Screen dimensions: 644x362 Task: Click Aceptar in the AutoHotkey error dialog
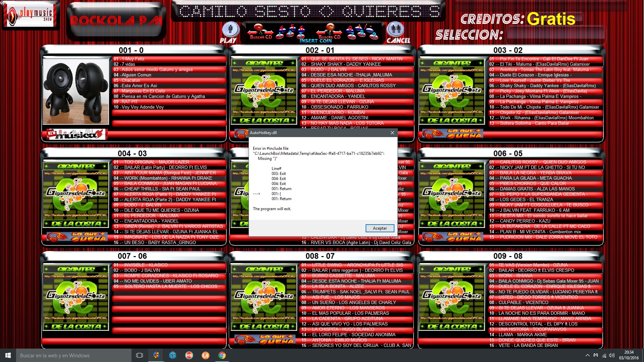pos(380,228)
